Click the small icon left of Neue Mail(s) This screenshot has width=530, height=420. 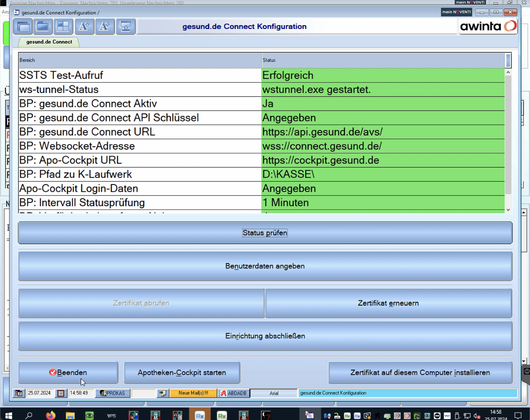point(162,393)
